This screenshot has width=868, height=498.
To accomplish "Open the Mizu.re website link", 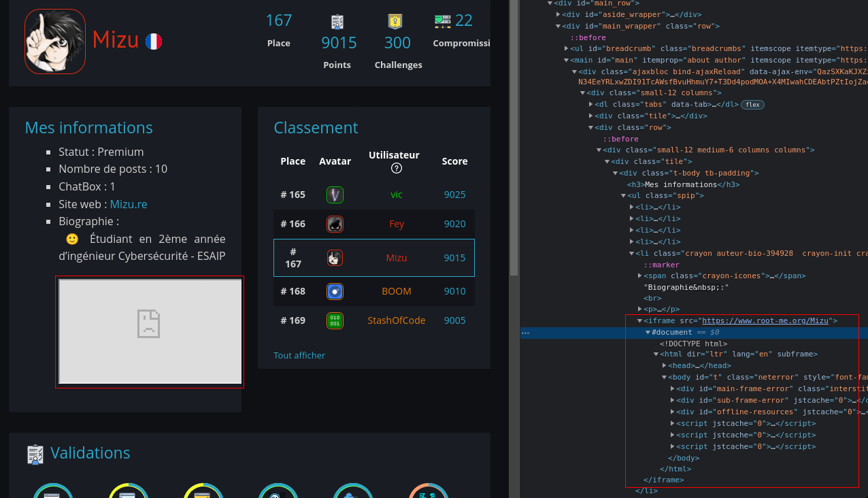I will click(x=129, y=204).
